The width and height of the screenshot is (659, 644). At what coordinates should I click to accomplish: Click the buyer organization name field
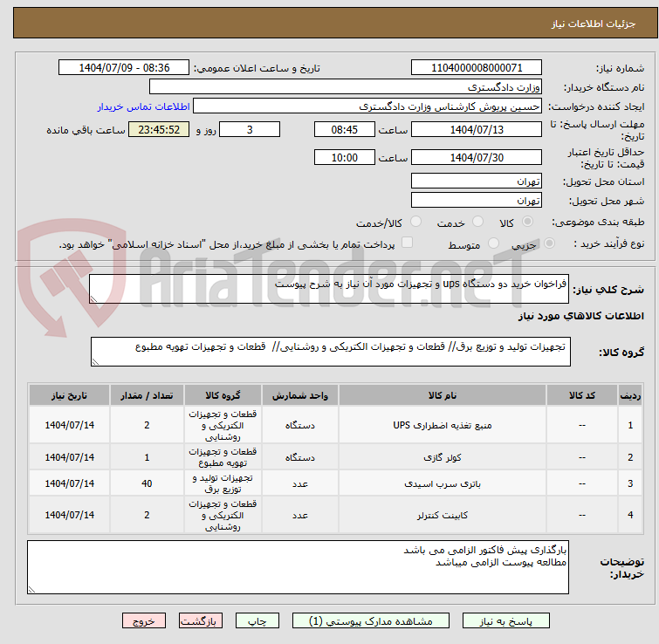[346, 87]
